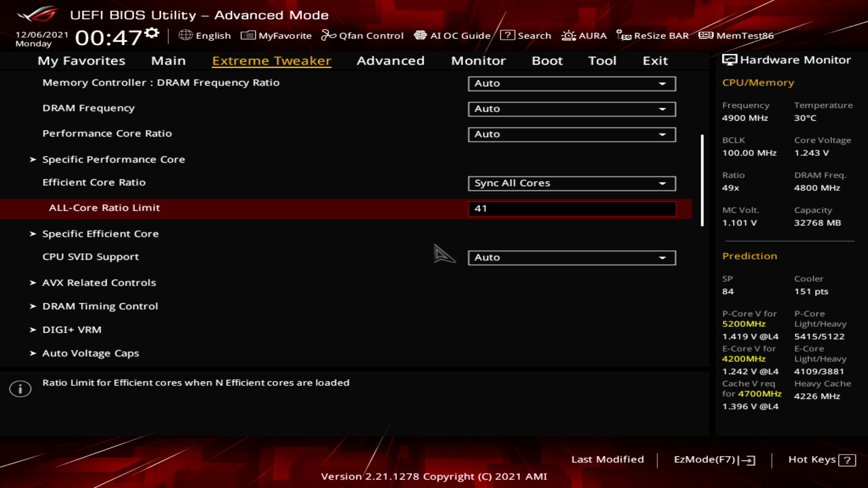This screenshot has width=868, height=488.
Task: Open the DRAM Frequency dropdown
Action: [571, 109]
